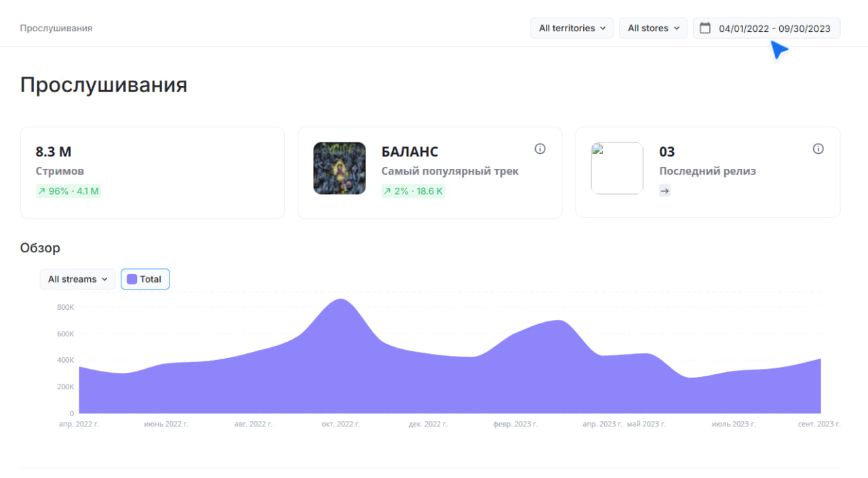Open the All territories dropdown
This screenshot has height=478, width=868.
pos(572,28)
